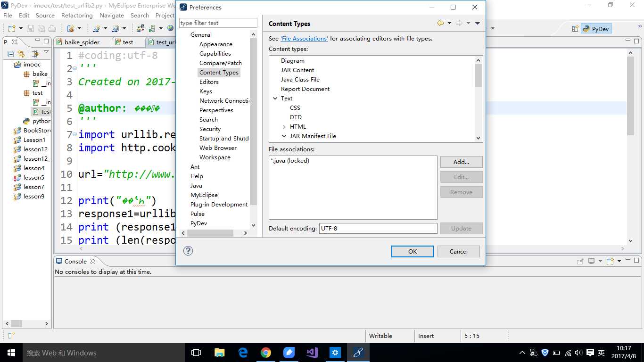
Task: Click Collapse All in the package explorer
Action: tap(10, 54)
